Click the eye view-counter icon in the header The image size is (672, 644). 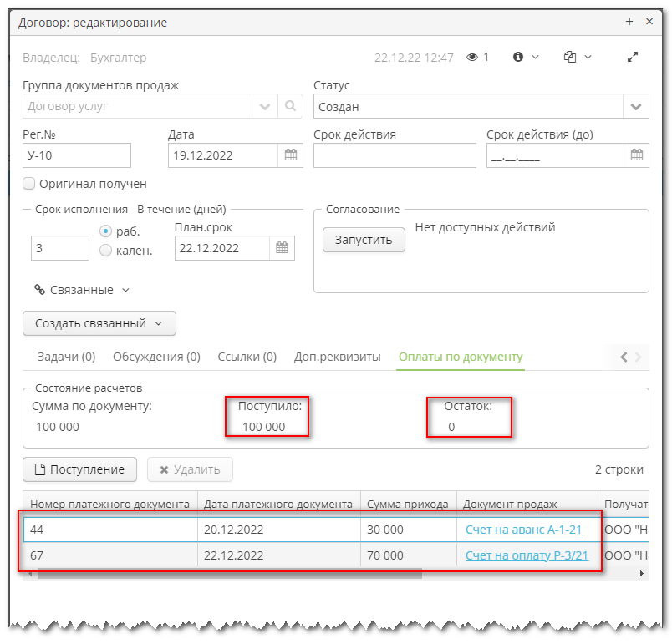[x=471, y=57]
